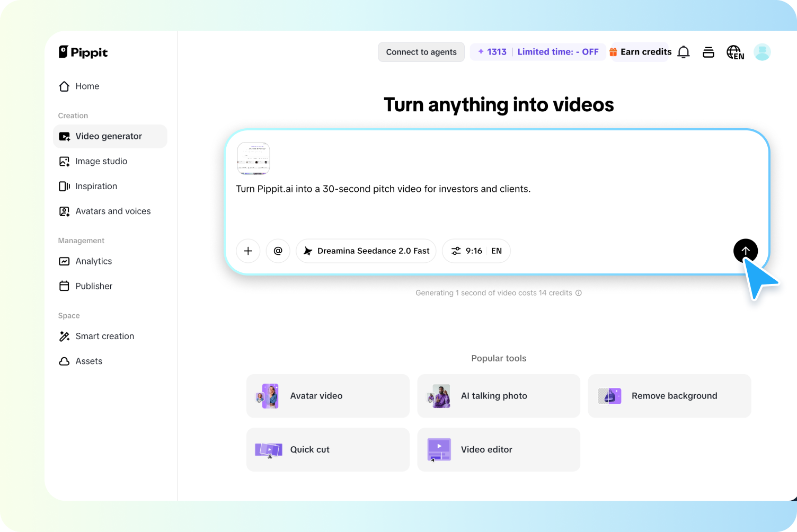Screen dimensions: 797x532
Task: Open the Quick cut tool
Action: 328,449
